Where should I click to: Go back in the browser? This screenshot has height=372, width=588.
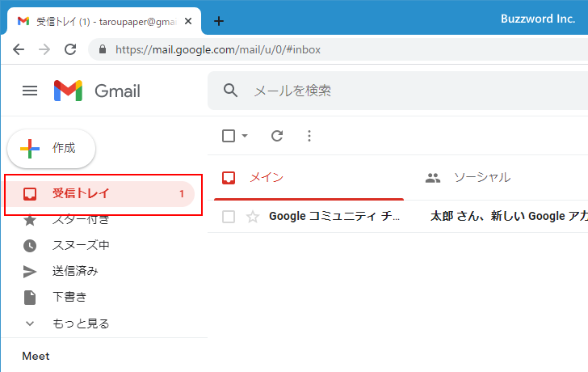click(19, 49)
